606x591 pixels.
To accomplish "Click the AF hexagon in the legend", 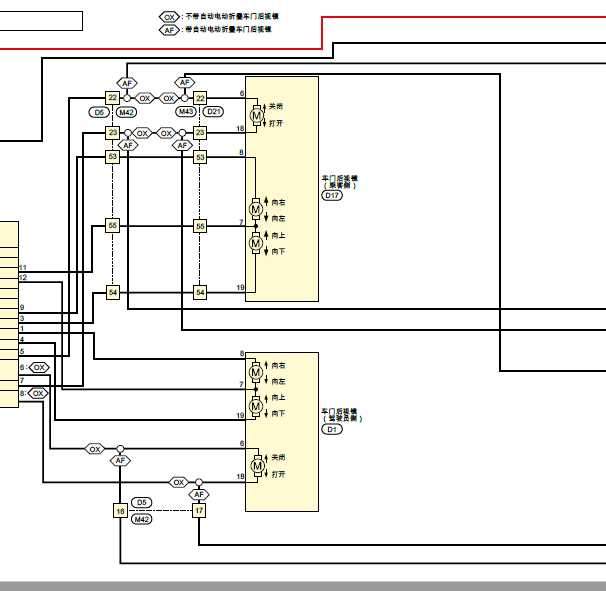I will pyautogui.click(x=169, y=30).
